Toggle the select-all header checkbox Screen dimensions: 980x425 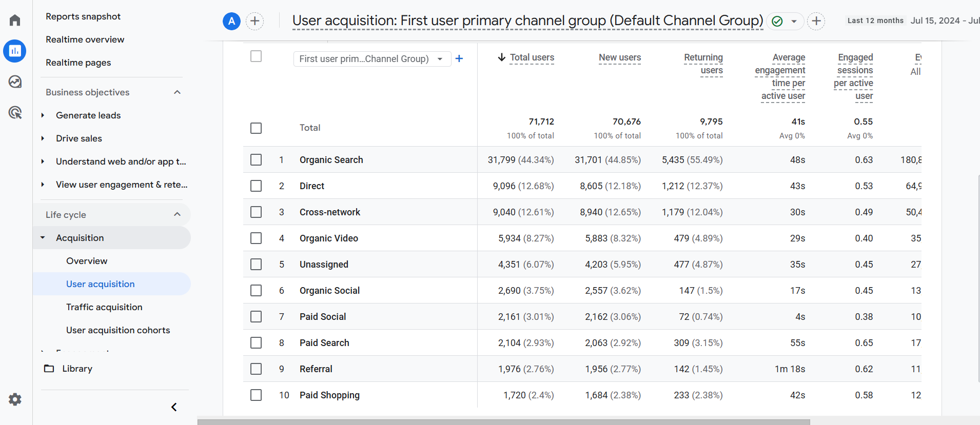[x=256, y=56]
